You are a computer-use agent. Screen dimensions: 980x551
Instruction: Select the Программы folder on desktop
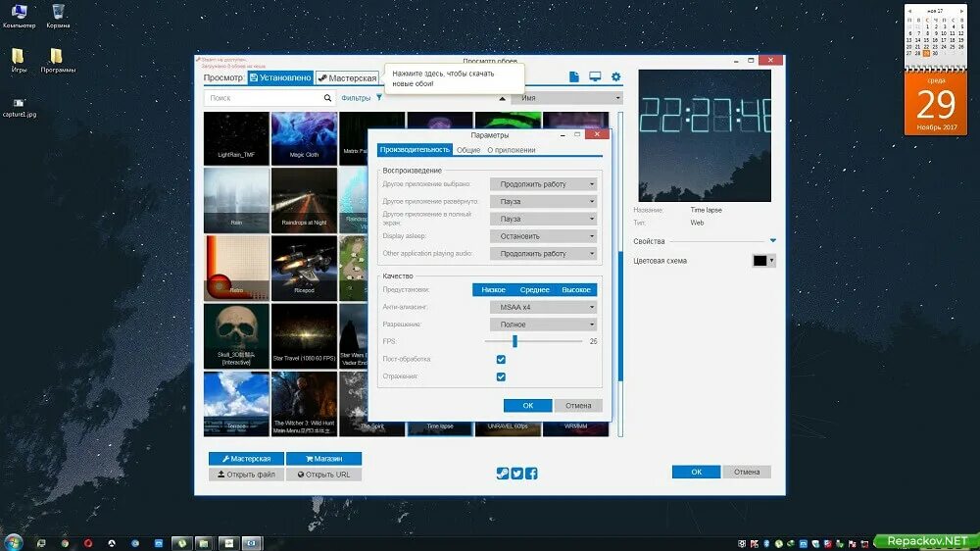click(x=58, y=61)
